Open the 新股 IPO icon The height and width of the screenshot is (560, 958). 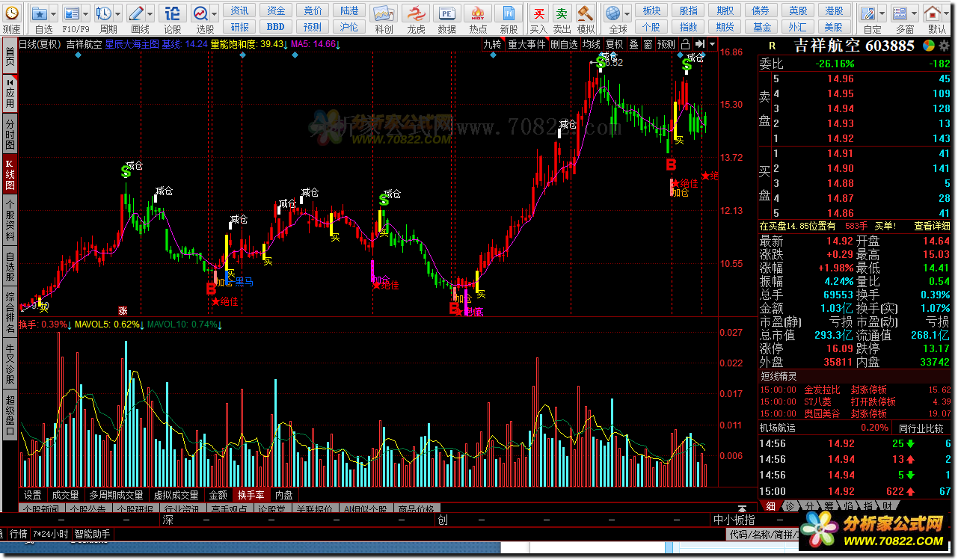[x=509, y=13]
